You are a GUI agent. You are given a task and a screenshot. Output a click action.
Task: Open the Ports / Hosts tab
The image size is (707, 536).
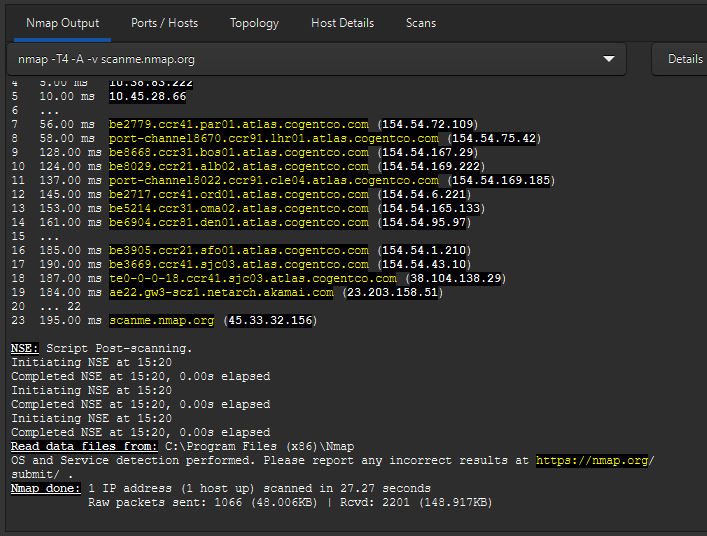[x=164, y=23]
